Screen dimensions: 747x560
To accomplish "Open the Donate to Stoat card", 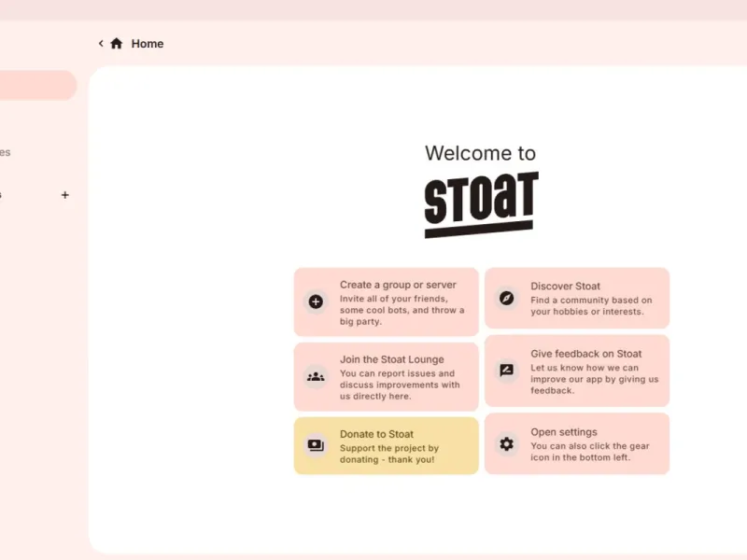I will [386, 446].
